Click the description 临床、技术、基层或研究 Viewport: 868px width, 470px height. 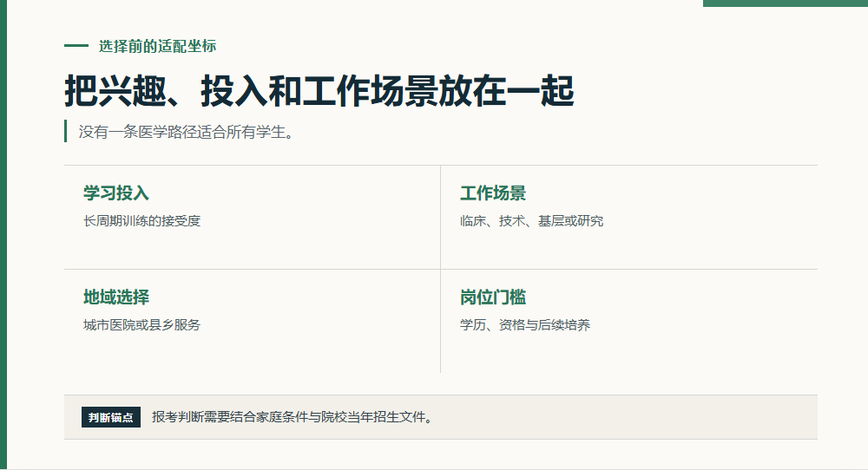click(531, 221)
